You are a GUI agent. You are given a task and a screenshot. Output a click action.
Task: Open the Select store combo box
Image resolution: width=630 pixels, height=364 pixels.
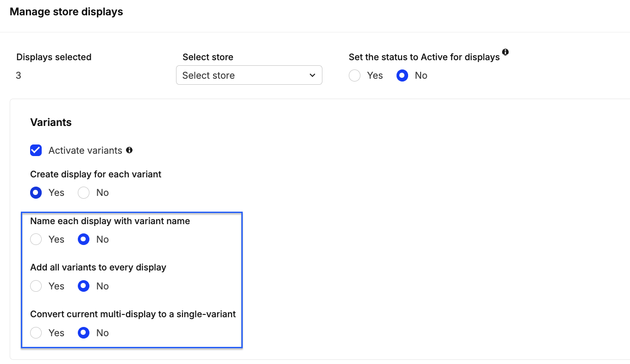point(249,75)
